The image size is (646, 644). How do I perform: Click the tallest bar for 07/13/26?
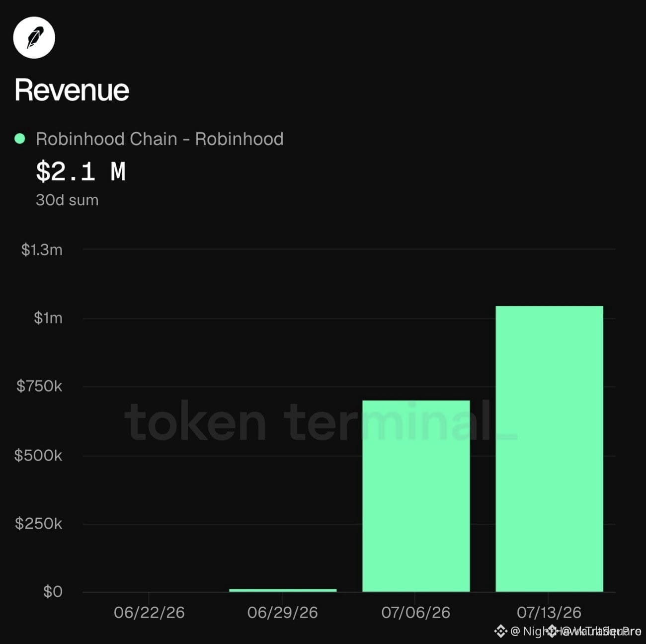coord(549,449)
